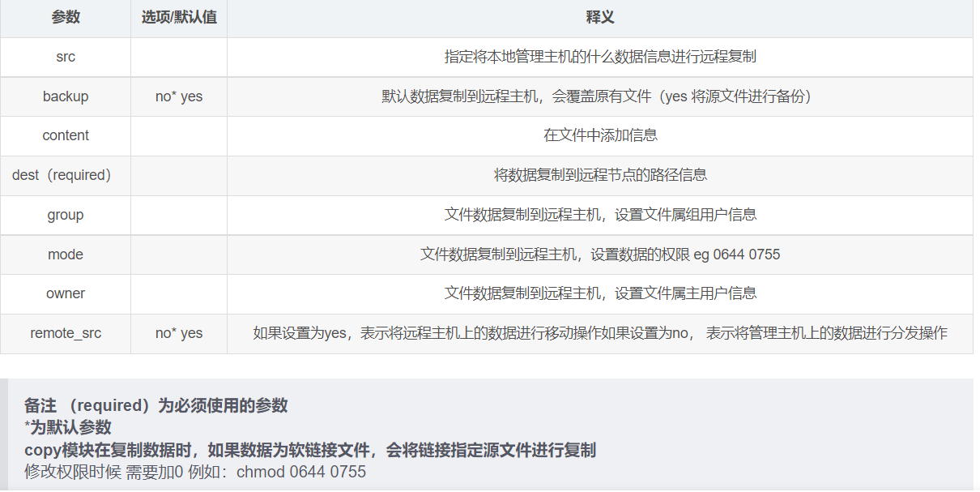The height and width of the screenshot is (492, 980).
Task: Click the group description 设置文件属组用户信息
Action: pos(600,215)
